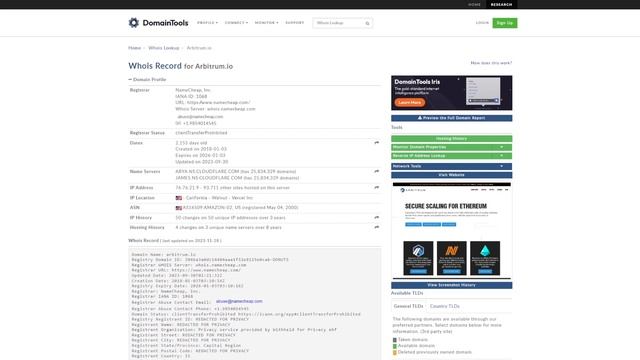The height and width of the screenshot is (360, 640).
Task: Open the Monitor dropdown menu
Action: (267, 23)
